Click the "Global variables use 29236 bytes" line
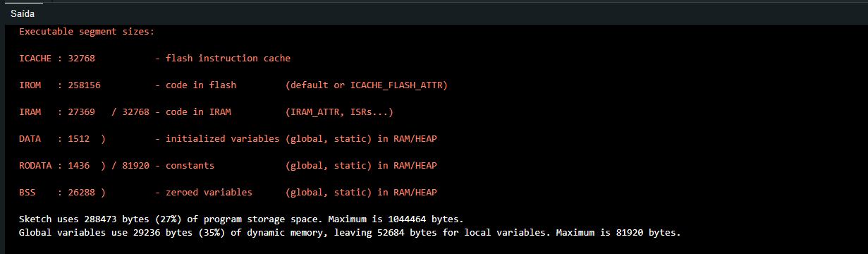Image resolution: width=868 pixels, height=254 pixels. (x=350, y=232)
